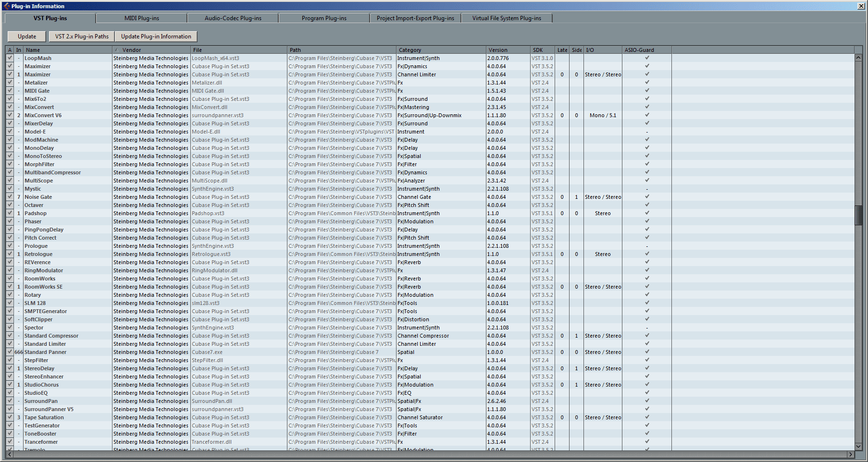Click the Side column header
This screenshot has width=868, height=462.
(x=577, y=50)
